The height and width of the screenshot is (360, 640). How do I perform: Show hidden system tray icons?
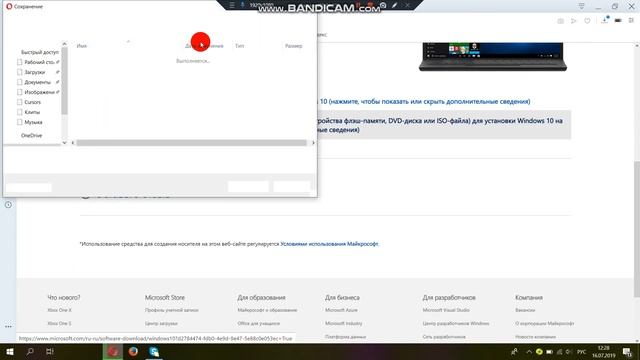click(x=529, y=352)
